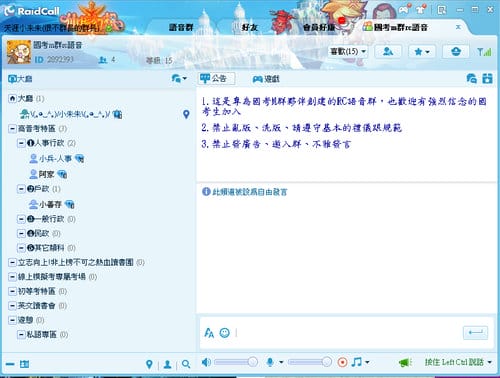This screenshot has width=500, height=378.
Task: Click the green megaphone icon
Action: (405, 362)
